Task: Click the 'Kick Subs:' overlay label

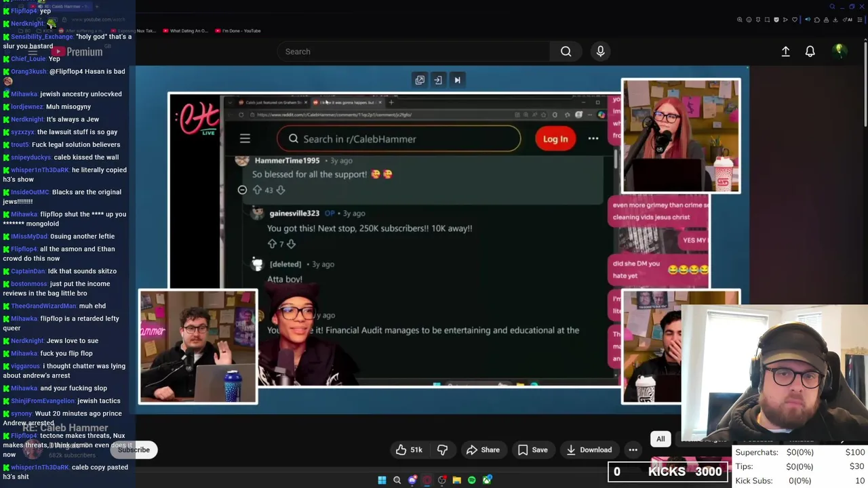Action: [753, 481]
